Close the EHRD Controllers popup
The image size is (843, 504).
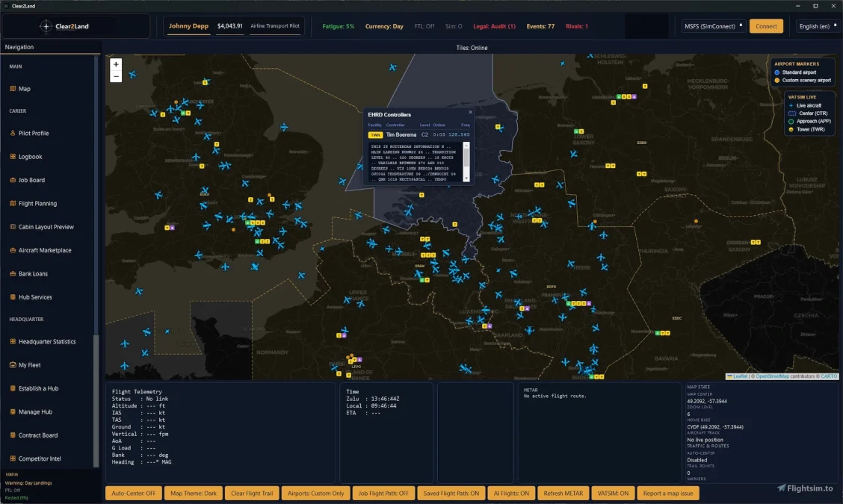pos(470,113)
